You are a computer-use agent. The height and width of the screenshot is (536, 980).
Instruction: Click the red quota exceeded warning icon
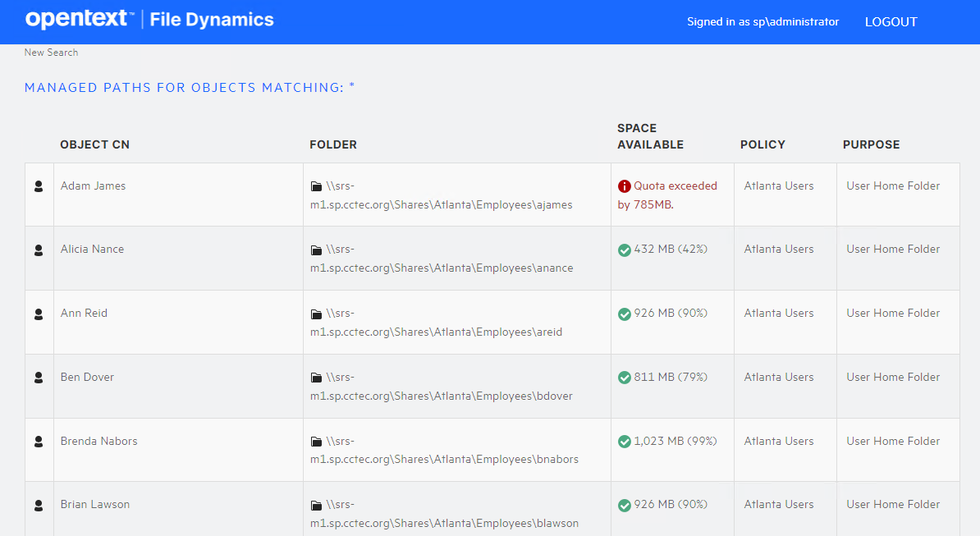pyautogui.click(x=624, y=186)
